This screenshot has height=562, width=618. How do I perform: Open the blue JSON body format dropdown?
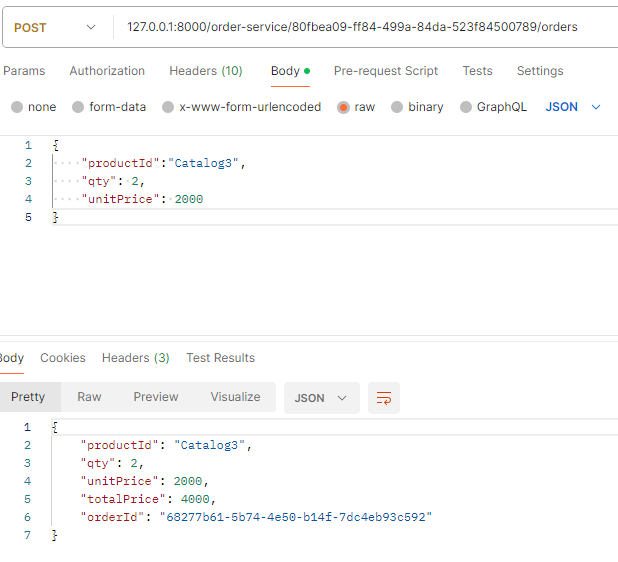tap(573, 107)
